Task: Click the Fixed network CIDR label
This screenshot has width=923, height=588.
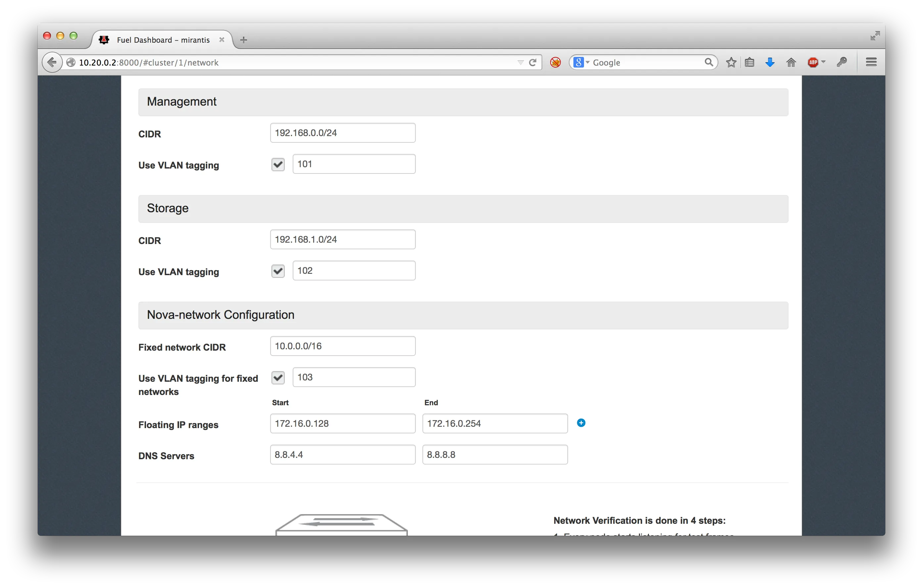Action: point(182,347)
